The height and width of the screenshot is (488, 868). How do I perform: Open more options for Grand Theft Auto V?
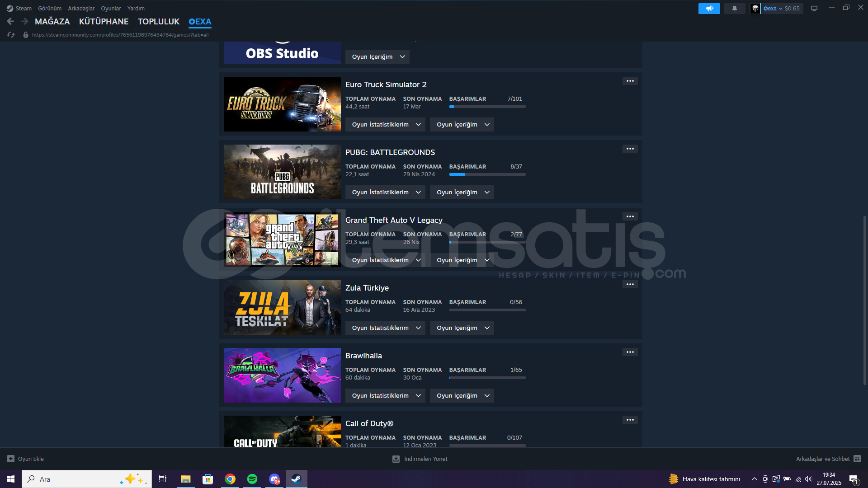tap(630, 216)
